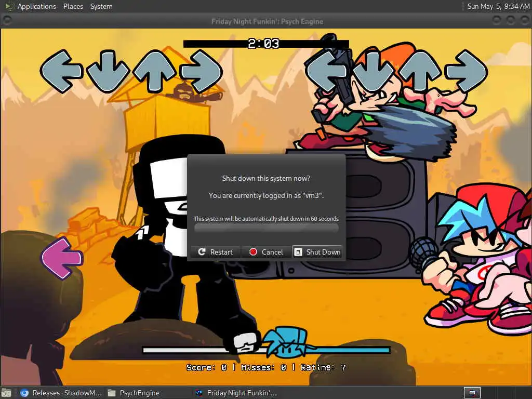Click the opponent's right arrow receptor
The height and width of the screenshot is (399, 532).
coord(201,71)
